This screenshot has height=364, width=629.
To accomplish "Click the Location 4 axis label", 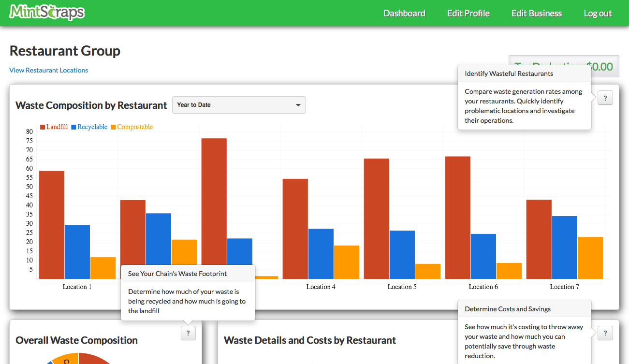I will (x=321, y=287).
